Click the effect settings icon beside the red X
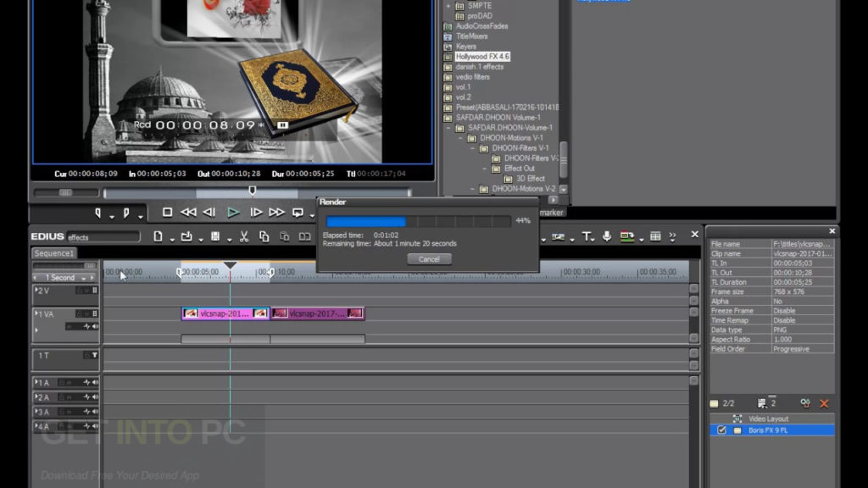 pos(805,403)
